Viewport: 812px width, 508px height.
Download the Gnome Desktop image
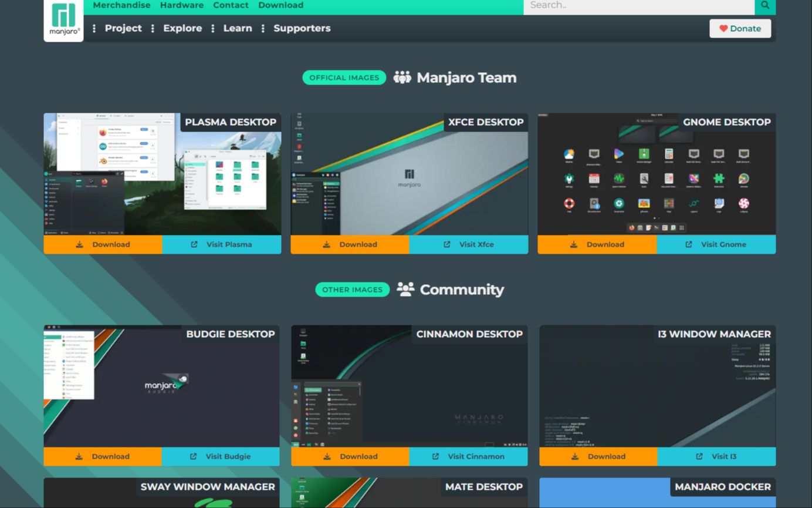coord(597,244)
